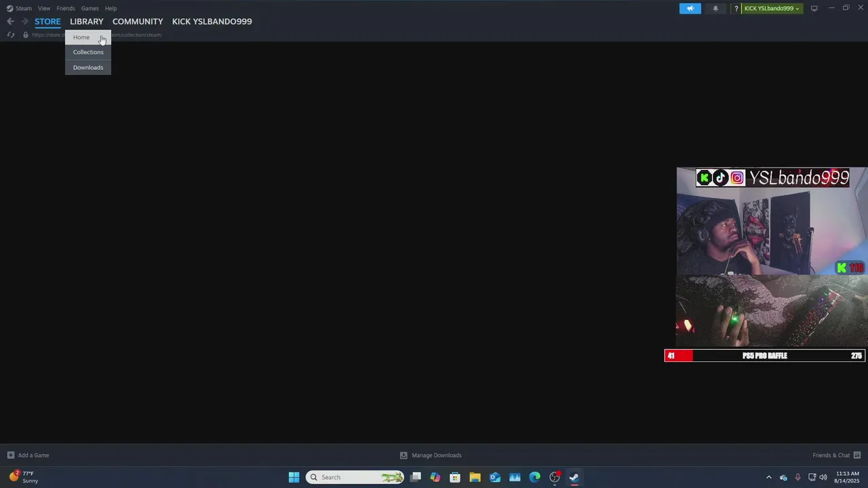The image size is (868, 488).
Task: Click microphone tray icon
Action: 798,477
